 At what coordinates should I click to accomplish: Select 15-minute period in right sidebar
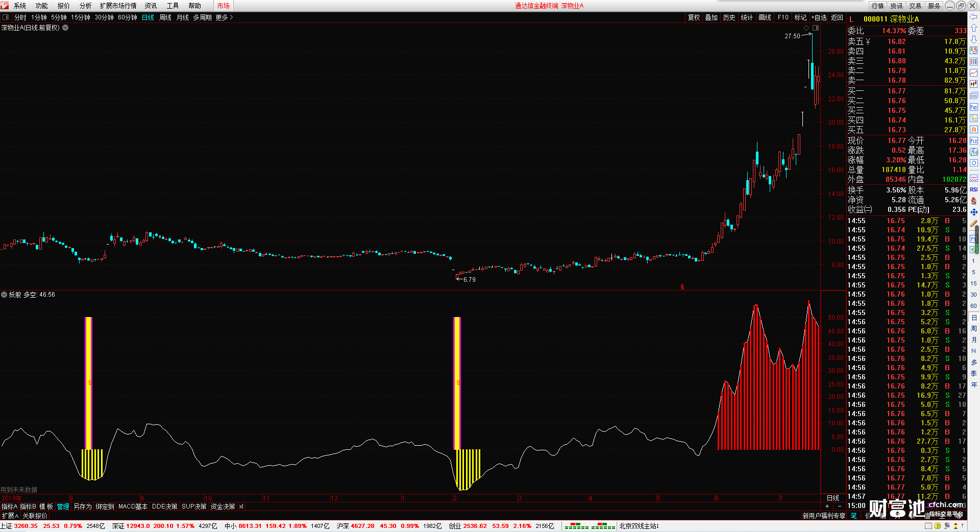click(x=974, y=283)
